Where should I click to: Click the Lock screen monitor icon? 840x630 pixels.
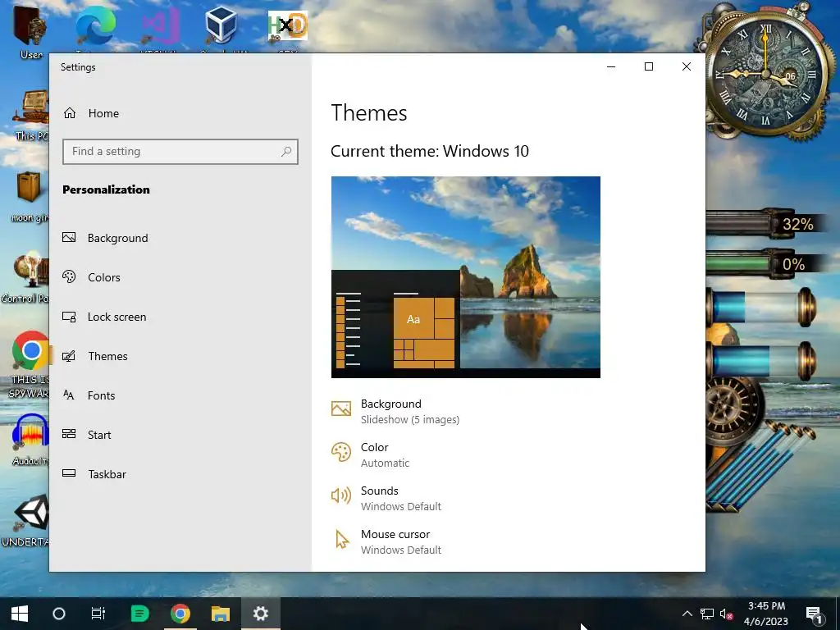[x=69, y=317]
